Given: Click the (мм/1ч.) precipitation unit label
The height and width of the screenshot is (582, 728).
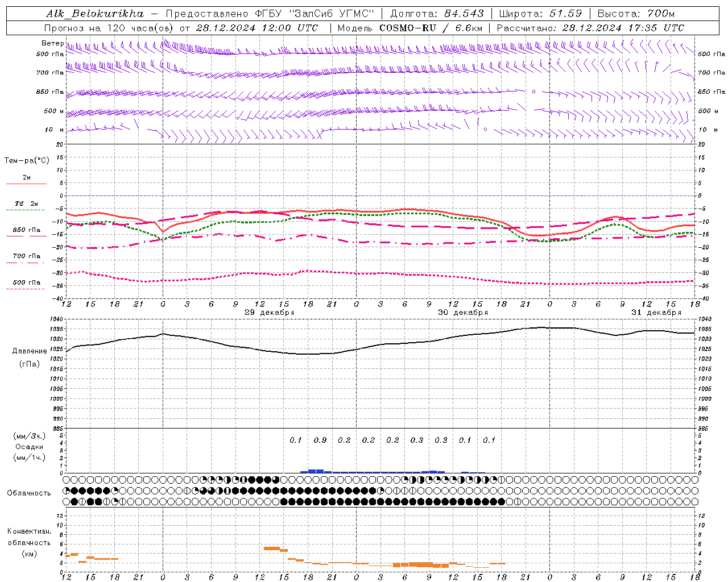Looking at the screenshot, I should [30, 458].
